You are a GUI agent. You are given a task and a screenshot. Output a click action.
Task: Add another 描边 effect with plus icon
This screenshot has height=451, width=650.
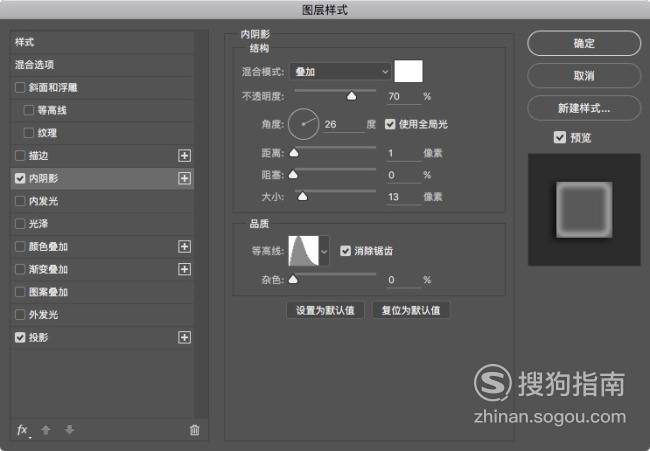tap(184, 156)
